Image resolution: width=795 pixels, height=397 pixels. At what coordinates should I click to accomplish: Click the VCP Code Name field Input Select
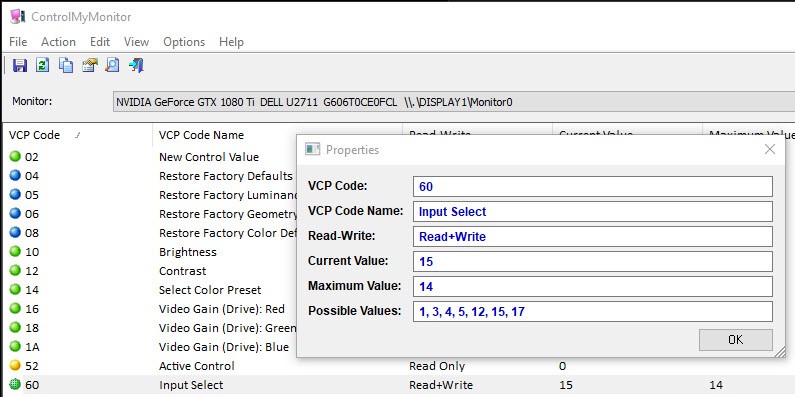coord(593,211)
